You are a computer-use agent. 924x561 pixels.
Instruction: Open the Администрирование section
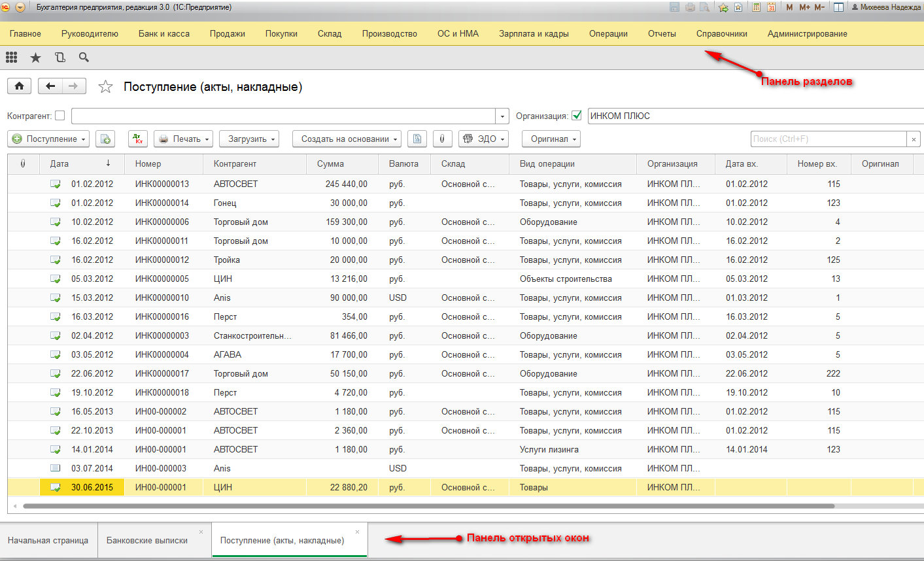click(808, 33)
